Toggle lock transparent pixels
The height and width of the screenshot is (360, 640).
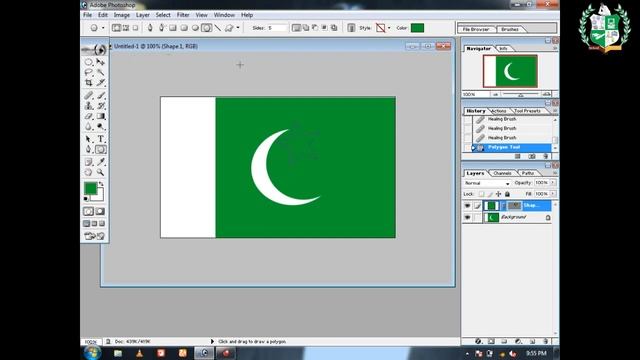482,194
